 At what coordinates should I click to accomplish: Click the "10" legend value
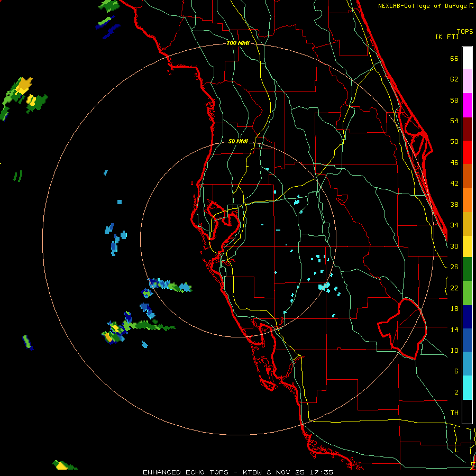[x=454, y=351]
